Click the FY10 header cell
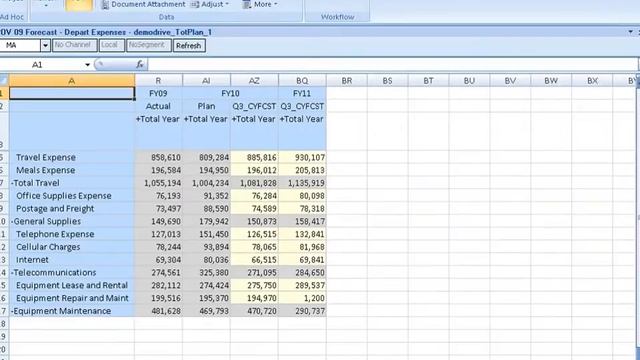Viewport: 640px width, 360px height. point(230,93)
